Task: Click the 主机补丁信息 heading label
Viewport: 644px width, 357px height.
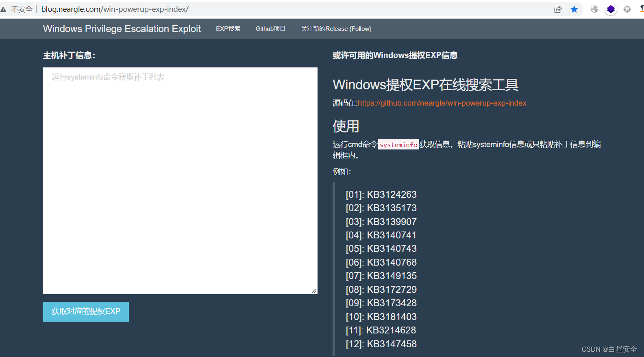Action: [69, 56]
